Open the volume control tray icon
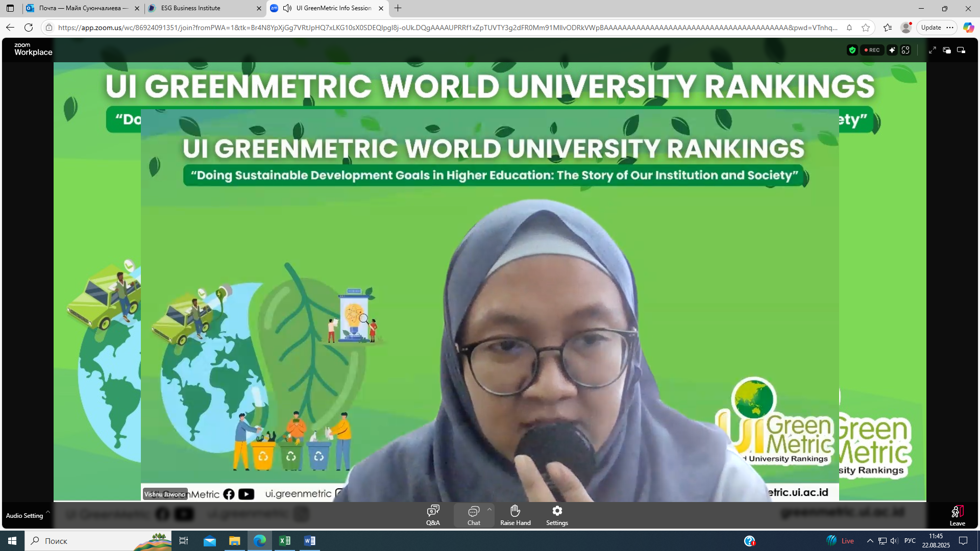 (x=894, y=541)
